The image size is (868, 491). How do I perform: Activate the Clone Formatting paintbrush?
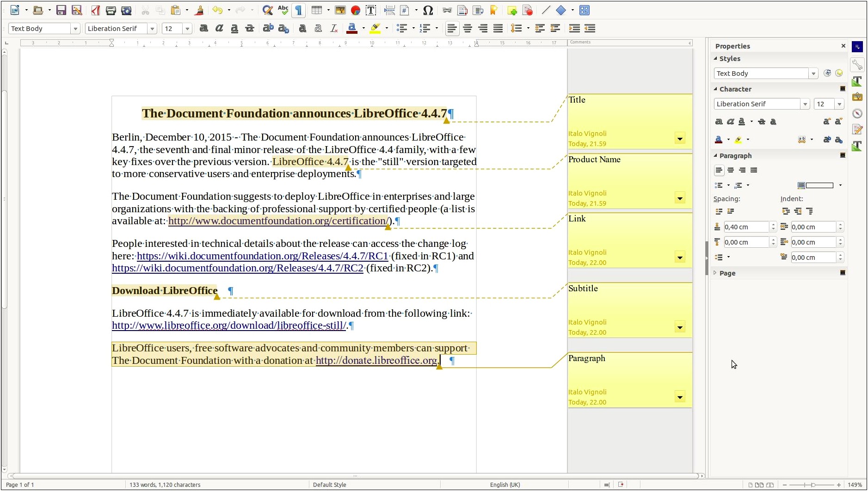point(199,10)
